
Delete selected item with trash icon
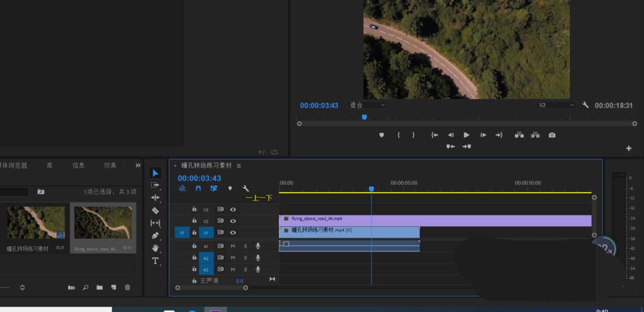(x=128, y=288)
